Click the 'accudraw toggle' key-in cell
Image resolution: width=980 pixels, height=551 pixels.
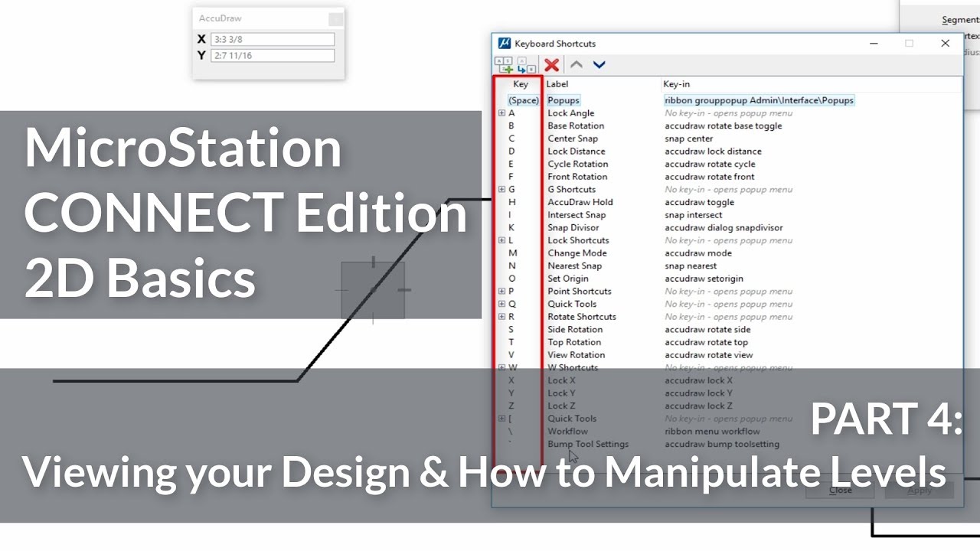(x=700, y=202)
